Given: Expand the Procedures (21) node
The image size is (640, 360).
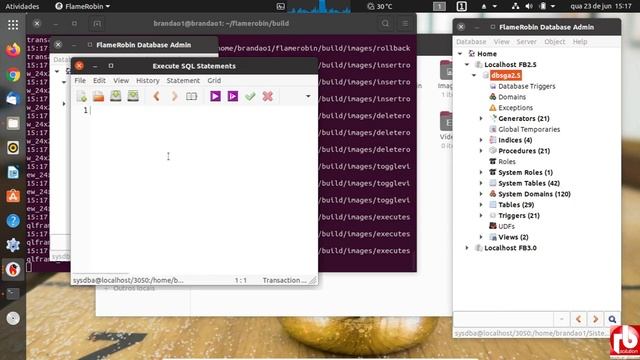Looking at the screenshot, I should tap(481, 151).
